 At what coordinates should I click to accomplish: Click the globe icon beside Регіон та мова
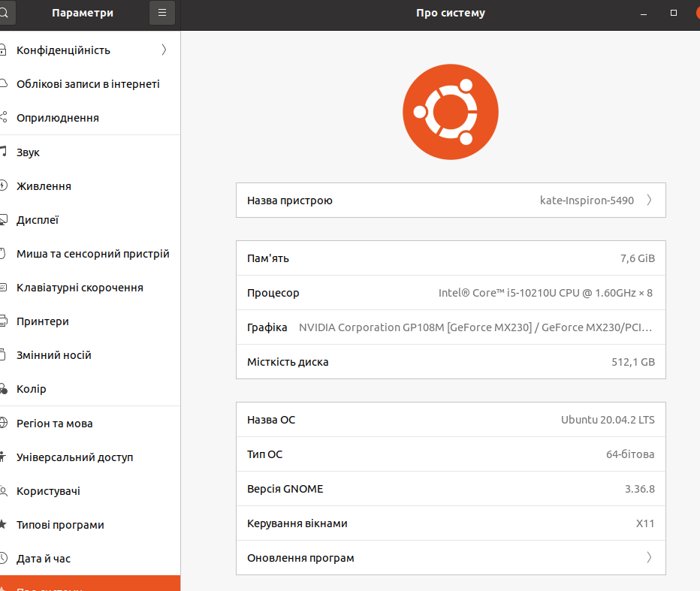tap(3, 423)
